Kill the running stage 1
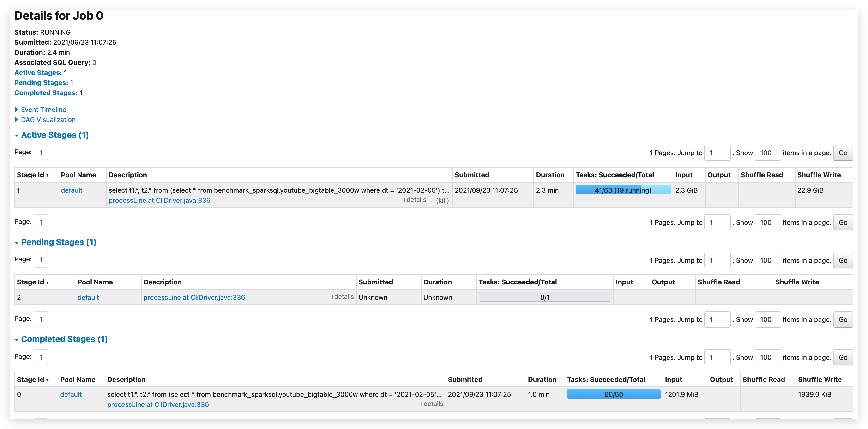 pyautogui.click(x=442, y=200)
